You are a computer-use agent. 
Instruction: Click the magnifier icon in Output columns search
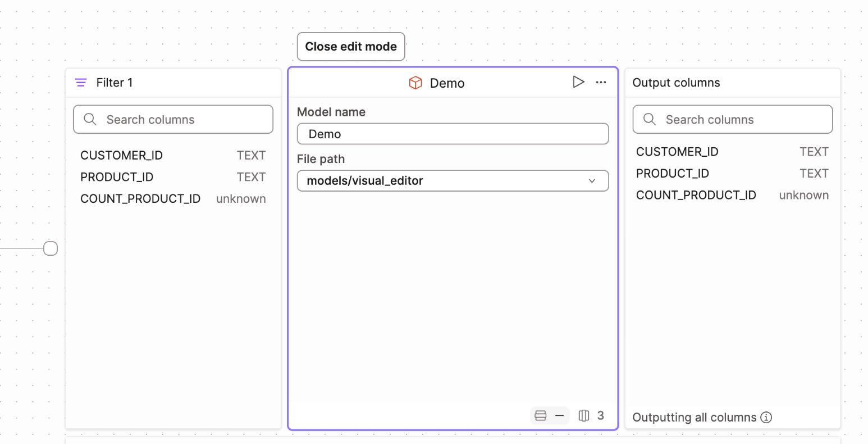[x=650, y=119]
